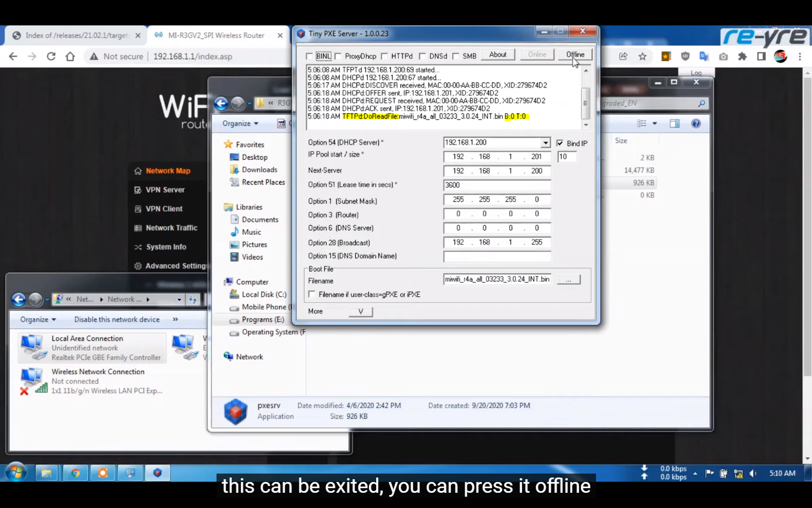Select the Wireless Network Connection adapter

click(92, 381)
